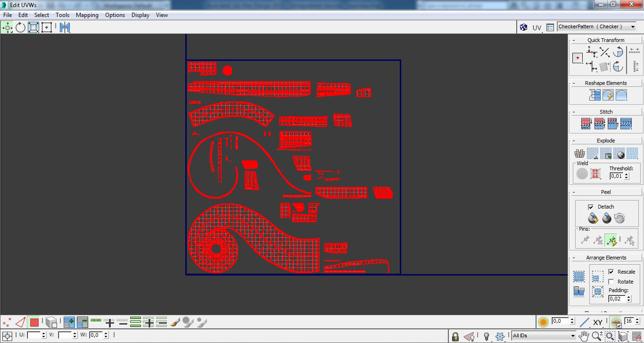Click the Quick Peel icon
The height and width of the screenshot is (343, 644).
click(593, 218)
